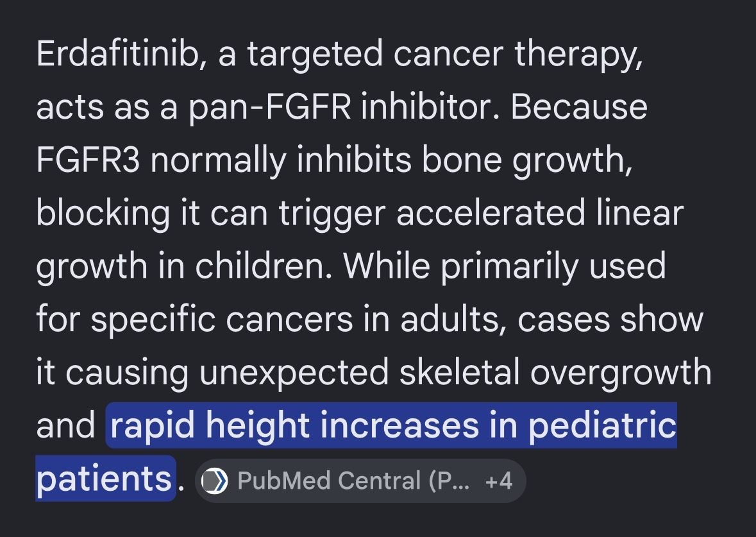Viewport: 756px width, 537px height.
Task: Click the term 'pan-FGFR' in the text
Action: click(269, 107)
